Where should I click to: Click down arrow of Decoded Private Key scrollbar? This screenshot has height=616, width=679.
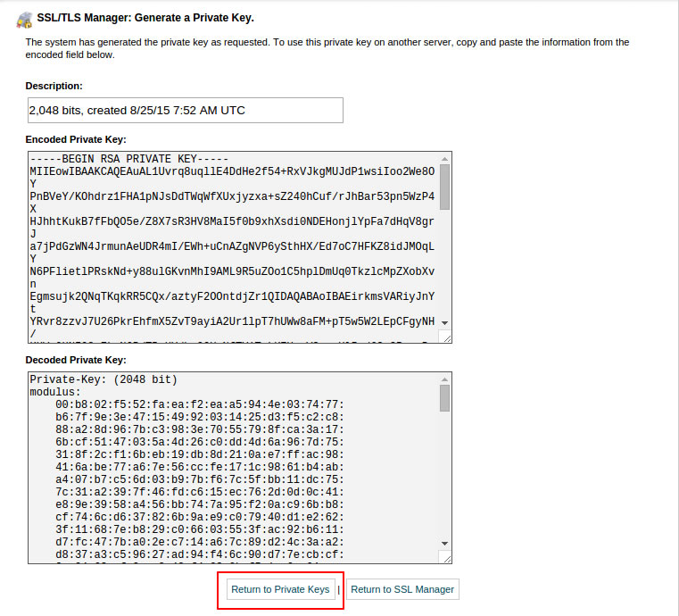coord(444,543)
